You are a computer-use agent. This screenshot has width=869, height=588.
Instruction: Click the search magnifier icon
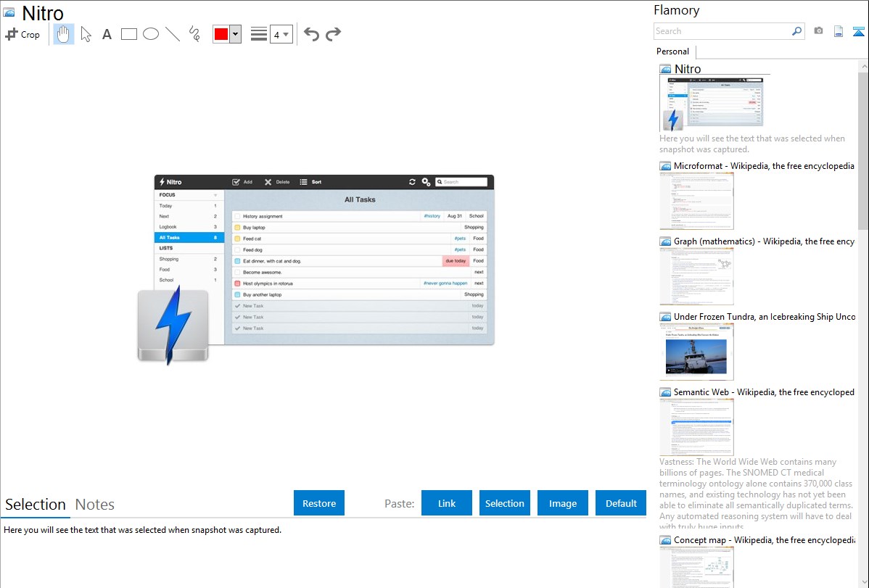point(797,31)
